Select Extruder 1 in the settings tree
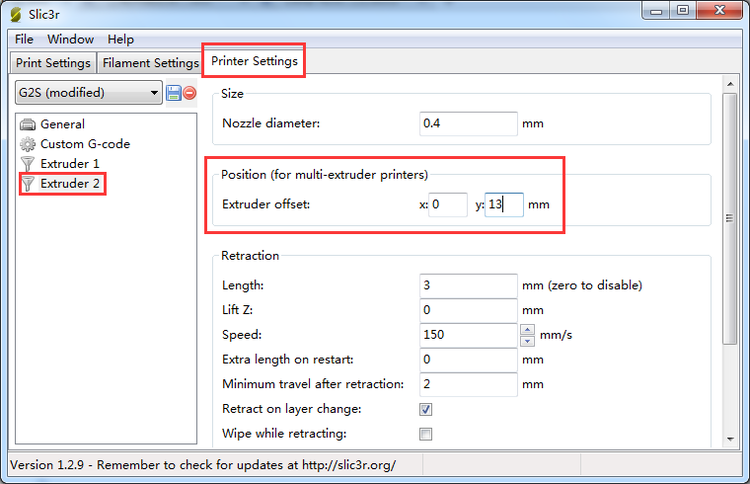Viewport: 750px width, 484px height. coord(70,164)
